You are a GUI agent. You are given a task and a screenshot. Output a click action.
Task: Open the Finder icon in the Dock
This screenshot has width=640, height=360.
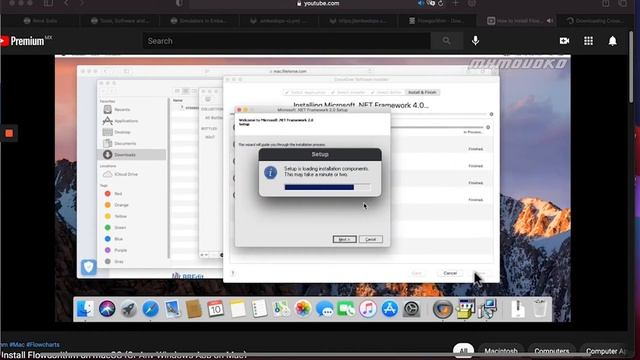85,309
